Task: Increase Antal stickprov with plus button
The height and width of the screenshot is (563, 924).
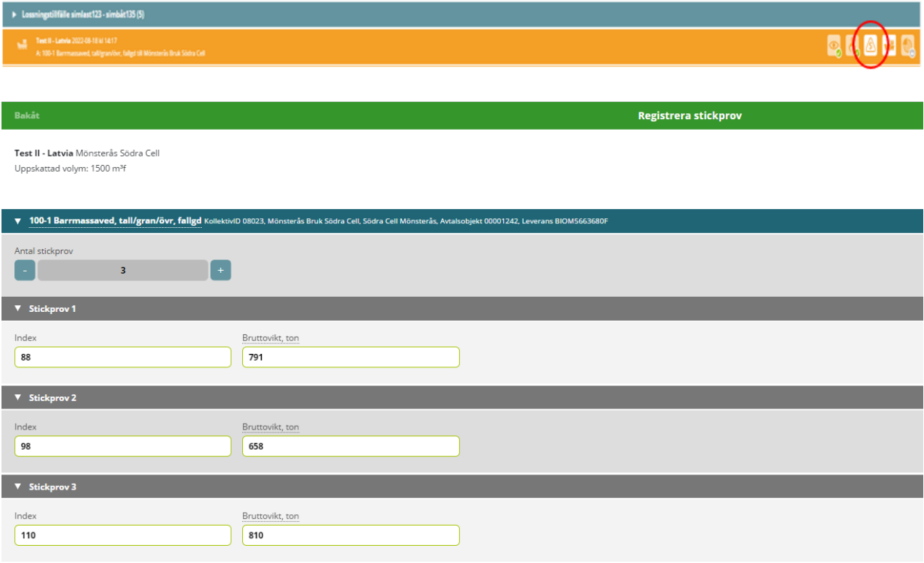Action: point(220,270)
